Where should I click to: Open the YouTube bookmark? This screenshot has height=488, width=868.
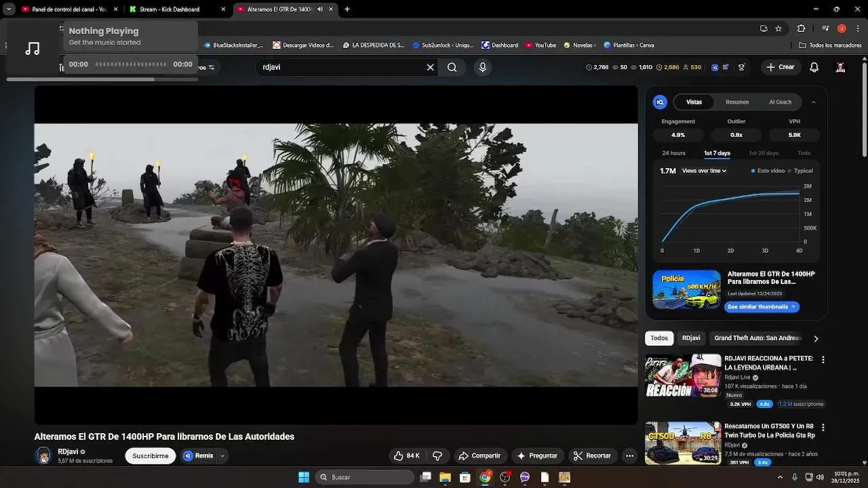(x=540, y=45)
